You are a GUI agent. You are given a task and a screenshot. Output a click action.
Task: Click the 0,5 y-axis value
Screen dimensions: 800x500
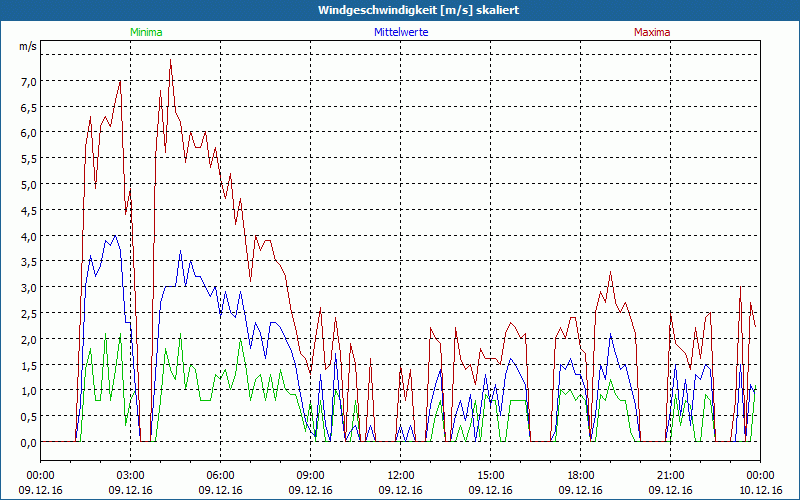(x=28, y=417)
